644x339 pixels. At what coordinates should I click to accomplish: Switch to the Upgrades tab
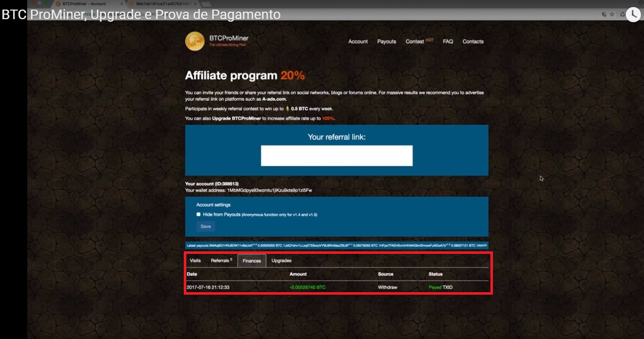[281, 260]
